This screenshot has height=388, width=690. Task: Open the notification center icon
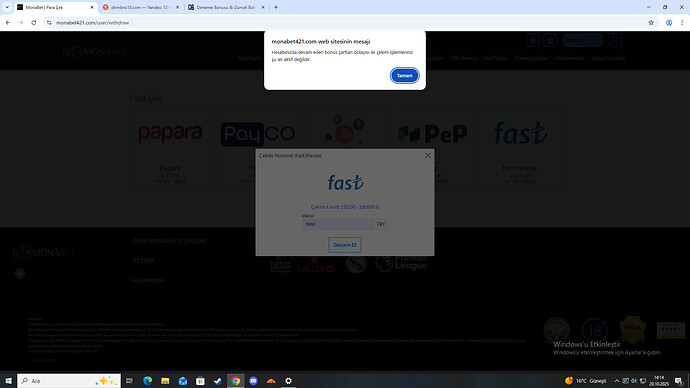pos(679,381)
